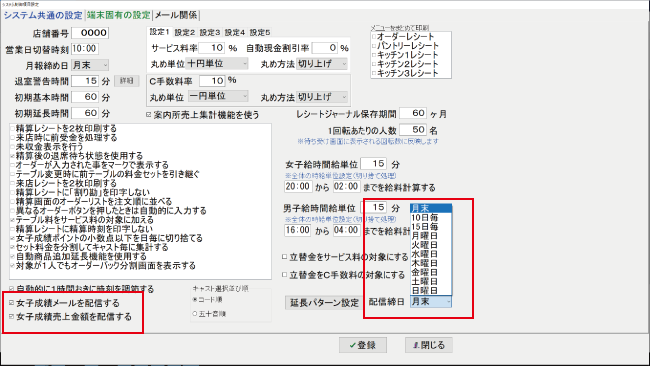Check キッチン1レシート option
This screenshot has width=650, height=366.
374,55
